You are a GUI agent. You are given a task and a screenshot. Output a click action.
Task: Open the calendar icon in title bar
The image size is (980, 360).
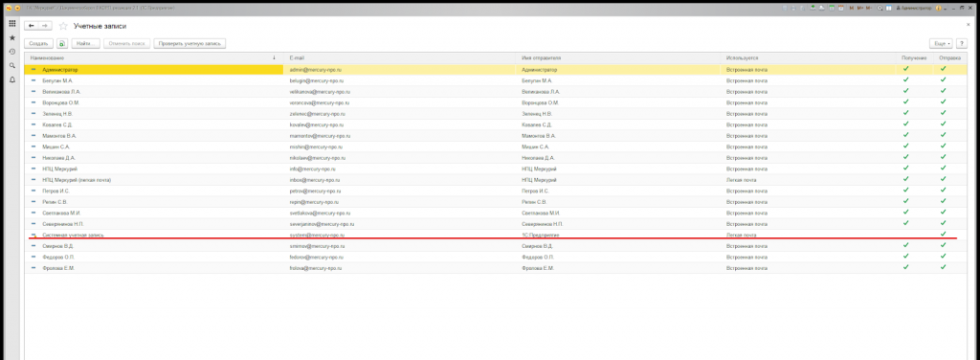(x=841, y=8)
